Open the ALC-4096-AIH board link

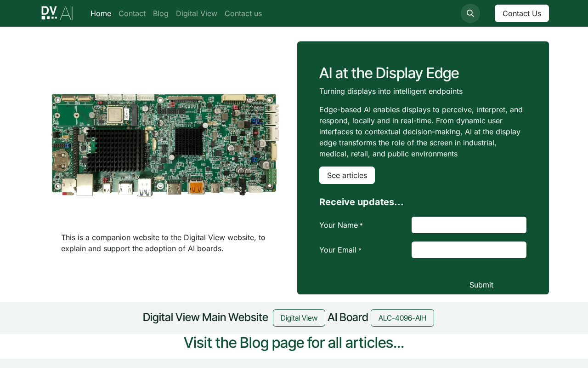click(402, 318)
